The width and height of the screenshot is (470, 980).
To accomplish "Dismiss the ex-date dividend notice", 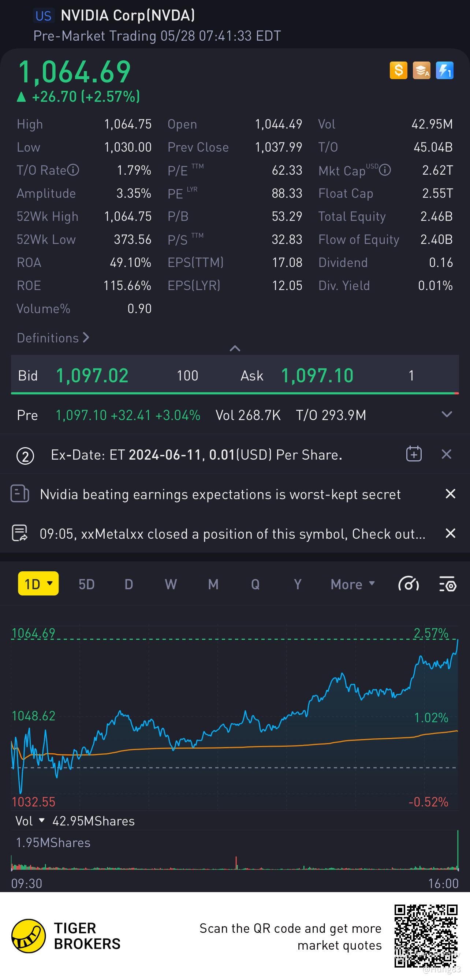I will (x=447, y=454).
